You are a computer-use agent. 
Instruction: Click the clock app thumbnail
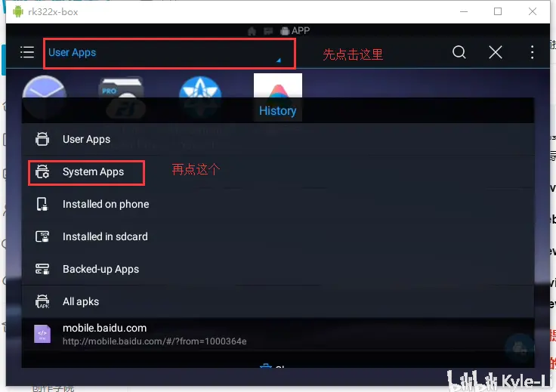point(45,87)
